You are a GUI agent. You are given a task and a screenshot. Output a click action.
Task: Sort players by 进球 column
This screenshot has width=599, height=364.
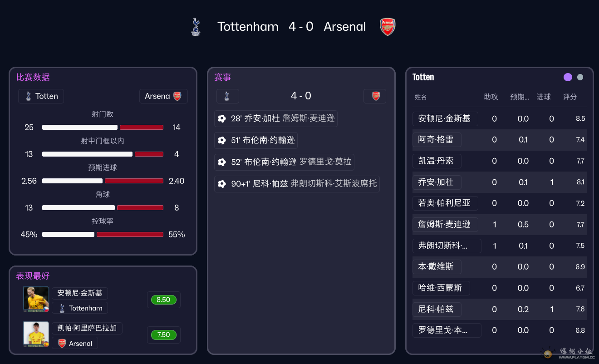544,97
